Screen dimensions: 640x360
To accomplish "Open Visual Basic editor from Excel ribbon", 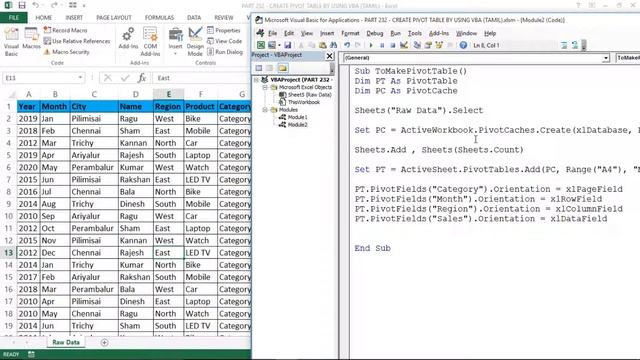I will (x=11, y=42).
